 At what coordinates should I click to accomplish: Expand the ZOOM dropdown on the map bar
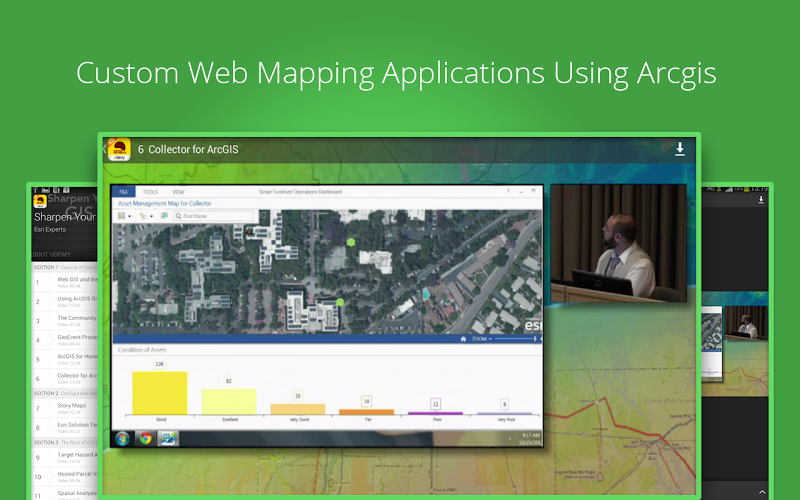pyautogui.click(x=482, y=339)
